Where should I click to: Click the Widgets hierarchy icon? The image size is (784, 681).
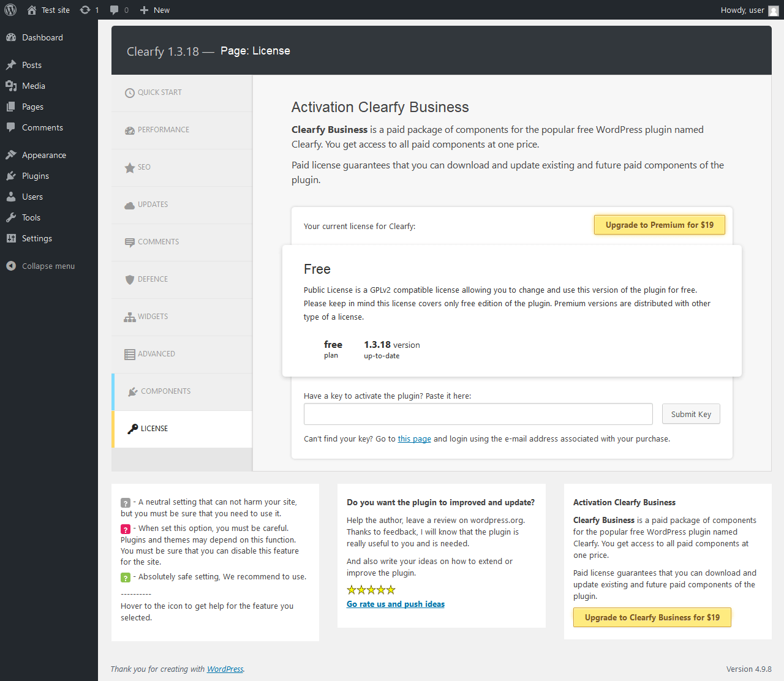click(130, 317)
